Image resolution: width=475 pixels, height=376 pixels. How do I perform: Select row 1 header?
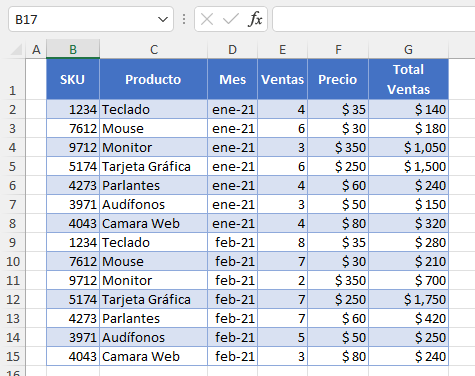click(13, 79)
